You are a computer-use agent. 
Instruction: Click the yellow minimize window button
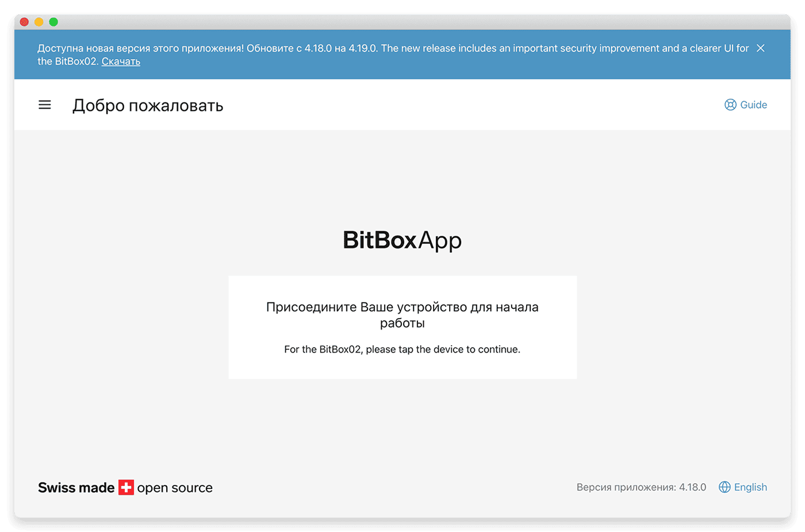pos(39,22)
